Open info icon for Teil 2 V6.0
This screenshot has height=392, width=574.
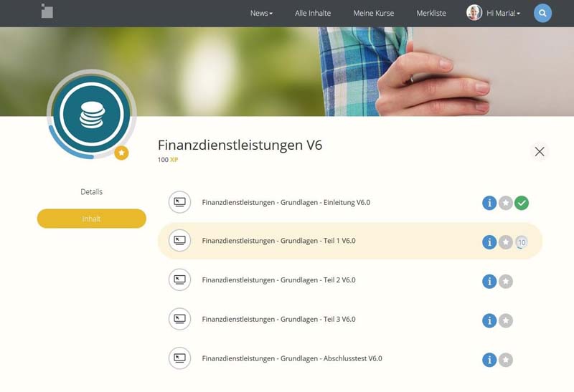tap(489, 281)
